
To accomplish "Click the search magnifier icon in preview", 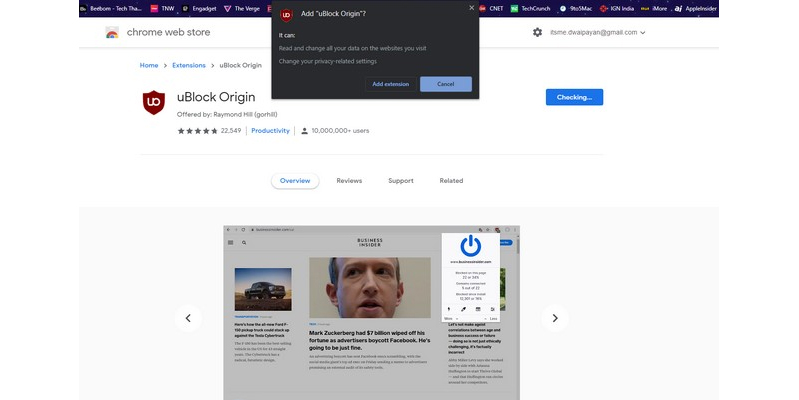I will pos(244,243).
